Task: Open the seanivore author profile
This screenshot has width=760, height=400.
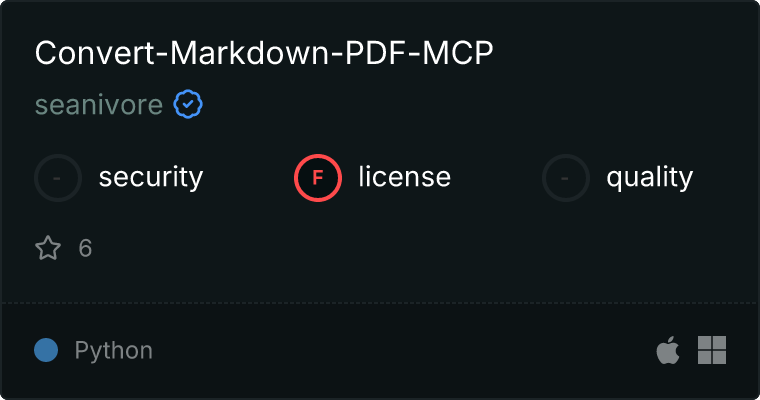Action: pyautogui.click(x=99, y=104)
